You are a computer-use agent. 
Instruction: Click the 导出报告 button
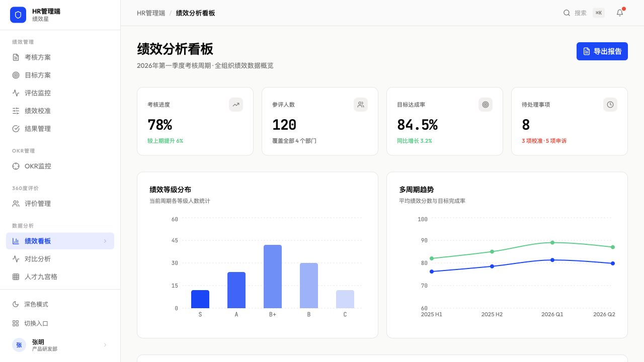602,51
